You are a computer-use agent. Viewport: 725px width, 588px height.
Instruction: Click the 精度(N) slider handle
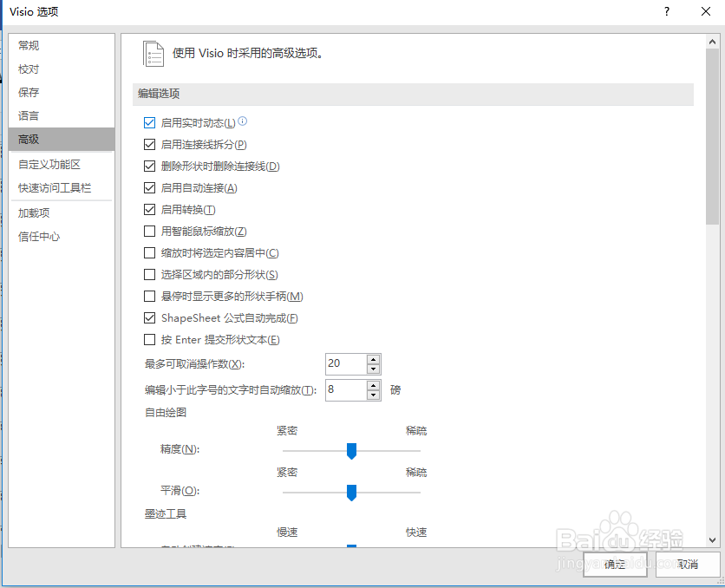click(351, 451)
